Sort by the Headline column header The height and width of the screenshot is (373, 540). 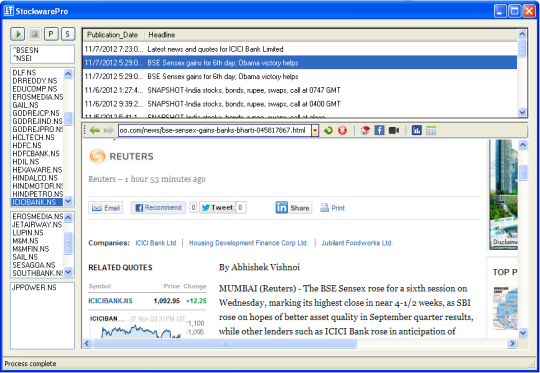click(x=331, y=35)
